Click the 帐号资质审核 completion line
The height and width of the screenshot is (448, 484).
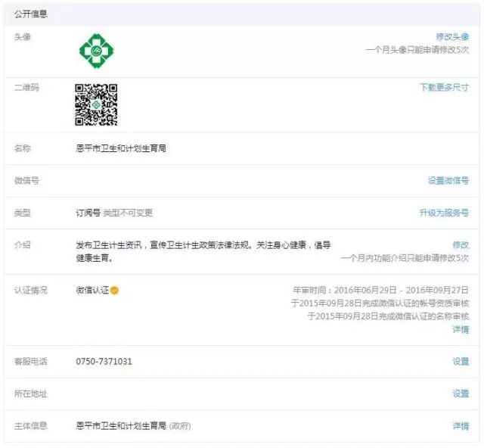[380, 303]
